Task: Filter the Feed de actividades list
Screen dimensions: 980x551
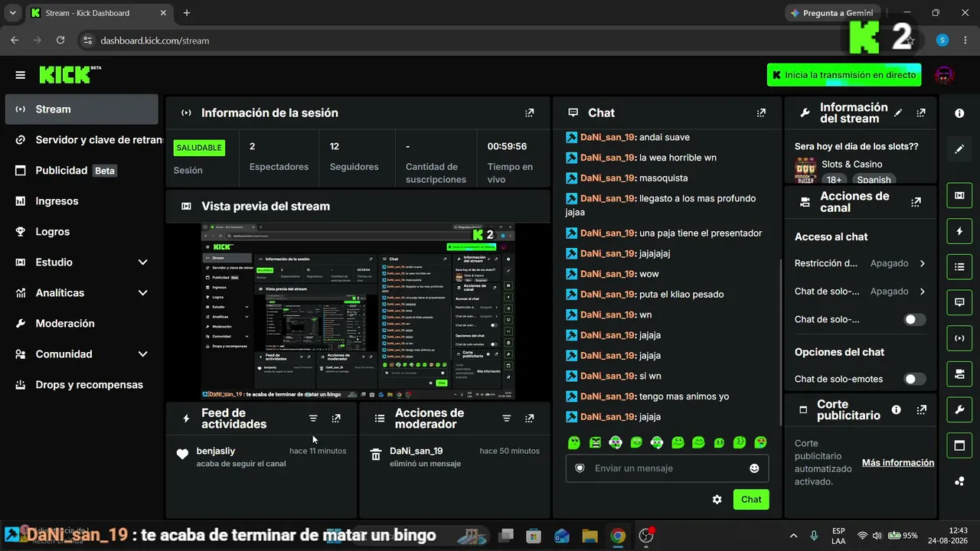Action: (313, 419)
